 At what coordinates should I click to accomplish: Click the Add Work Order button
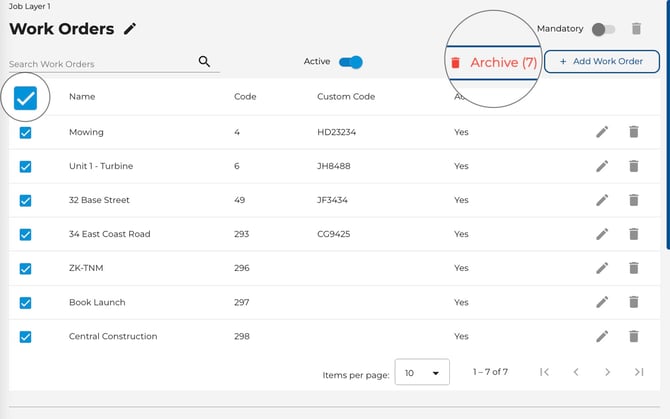601,62
